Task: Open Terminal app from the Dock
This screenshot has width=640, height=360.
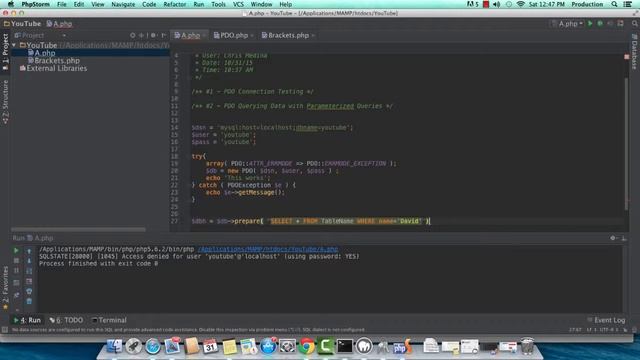Action: coord(344,346)
